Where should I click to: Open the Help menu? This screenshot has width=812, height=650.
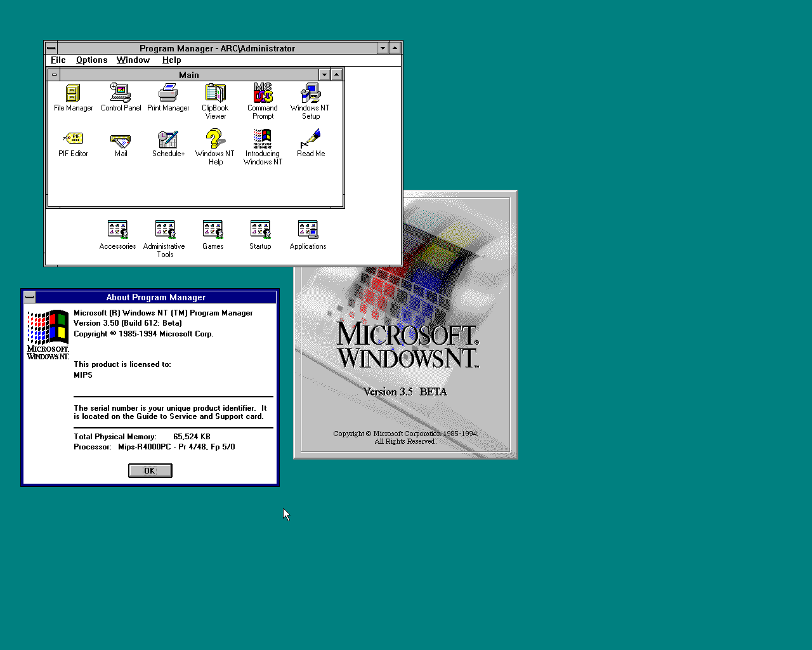point(172,60)
